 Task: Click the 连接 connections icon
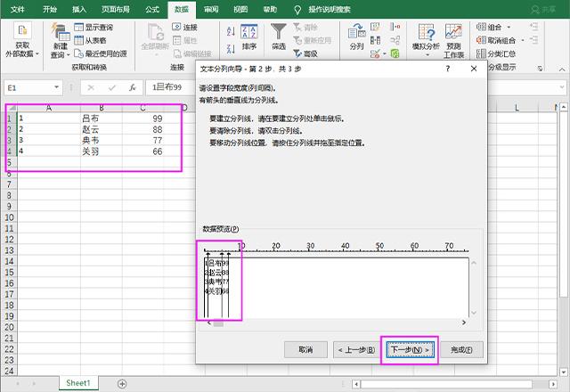coord(176,27)
